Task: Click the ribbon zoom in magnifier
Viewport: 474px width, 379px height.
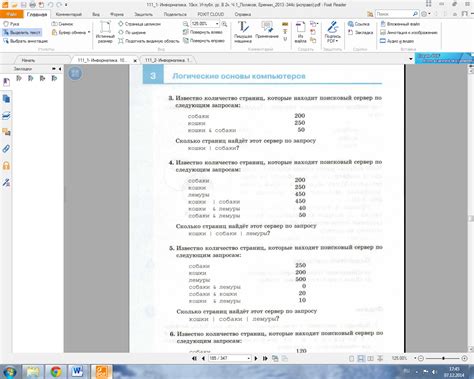Action: [x=225, y=24]
